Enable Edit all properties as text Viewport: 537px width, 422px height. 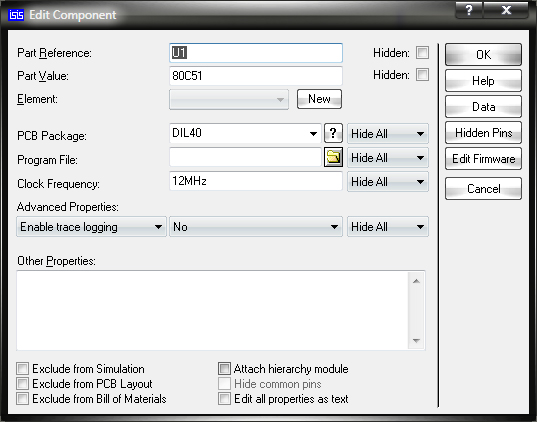(x=224, y=399)
